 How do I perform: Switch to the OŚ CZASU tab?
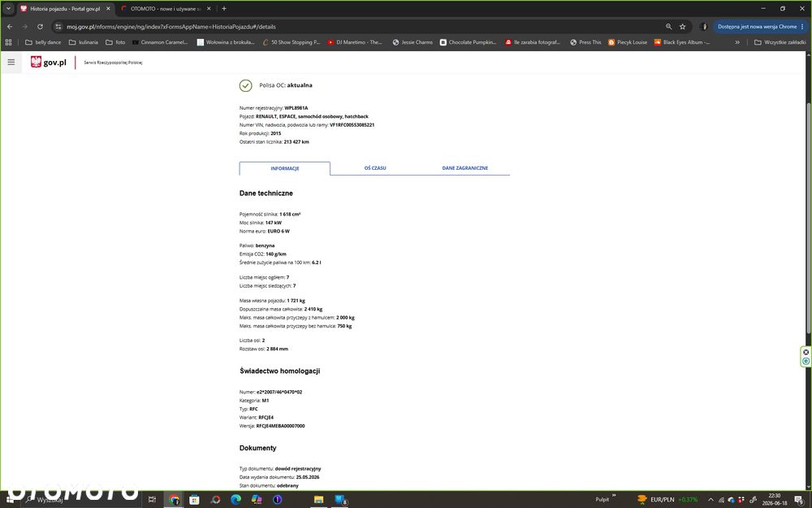[x=375, y=168]
